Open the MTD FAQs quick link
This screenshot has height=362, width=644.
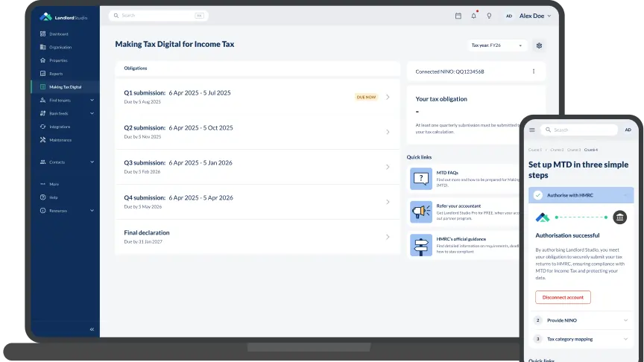point(464,179)
